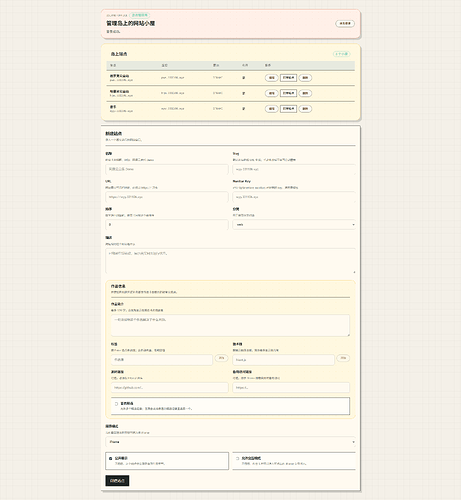Click the delete button in third site row
This screenshot has height=500, width=461.
click(x=305, y=109)
